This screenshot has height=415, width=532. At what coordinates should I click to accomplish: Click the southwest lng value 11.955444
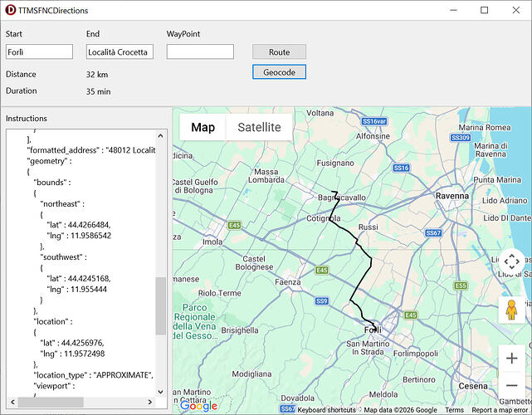[89, 289]
